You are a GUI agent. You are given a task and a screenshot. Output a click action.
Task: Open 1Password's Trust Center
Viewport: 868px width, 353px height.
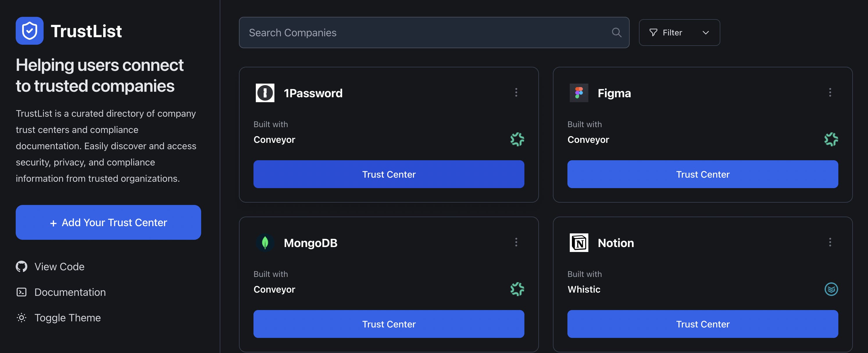point(389,174)
